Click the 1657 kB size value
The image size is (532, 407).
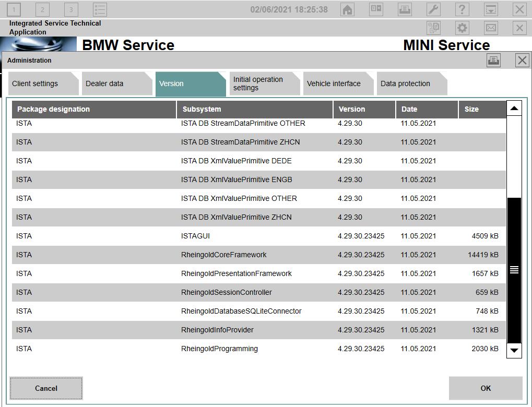pyautogui.click(x=485, y=274)
